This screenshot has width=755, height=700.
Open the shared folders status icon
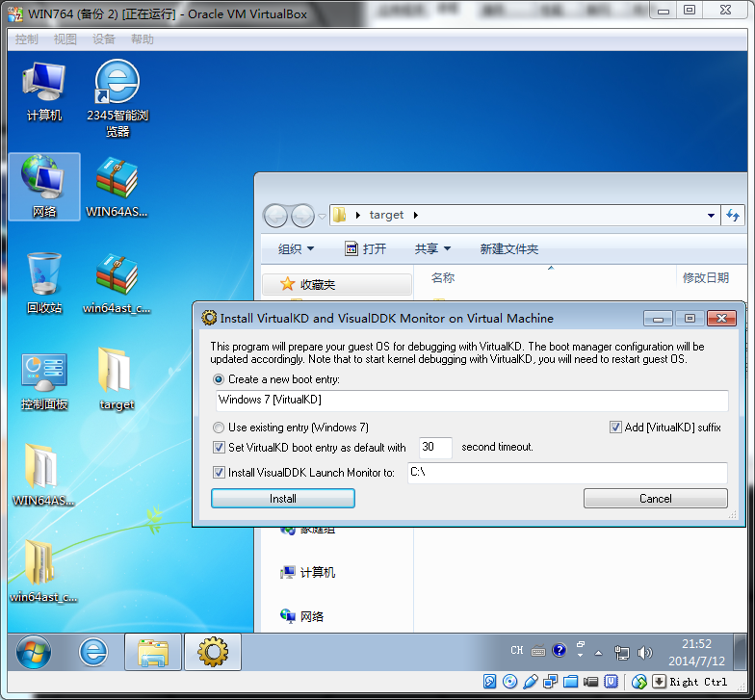pos(570,682)
